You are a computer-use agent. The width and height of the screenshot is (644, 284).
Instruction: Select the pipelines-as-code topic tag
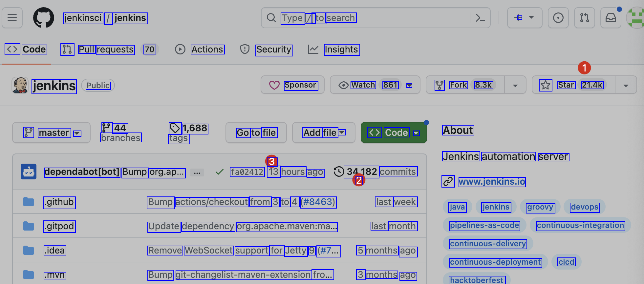click(484, 225)
